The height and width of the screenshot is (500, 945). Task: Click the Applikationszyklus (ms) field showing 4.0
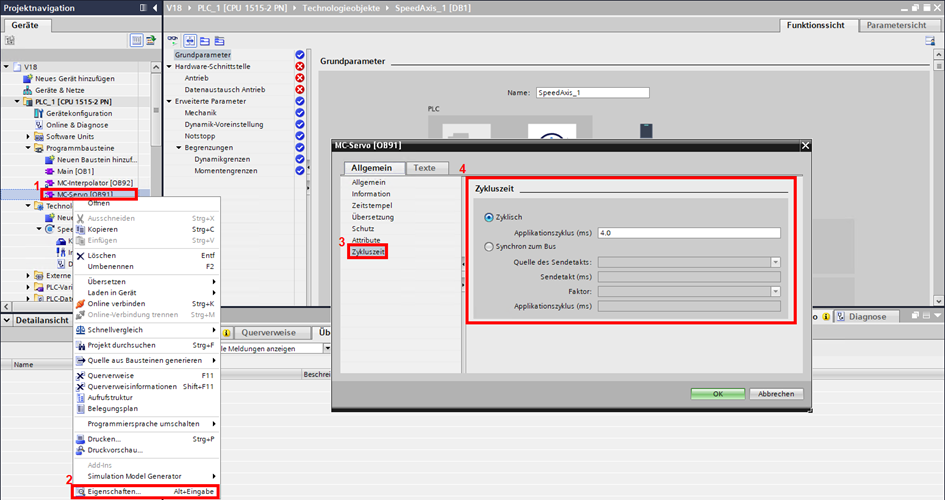687,233
